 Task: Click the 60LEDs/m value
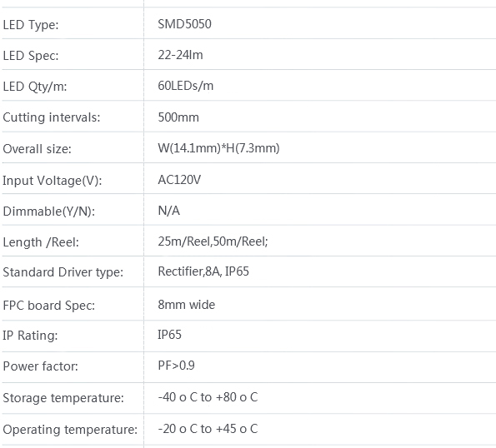click(185, 86)
